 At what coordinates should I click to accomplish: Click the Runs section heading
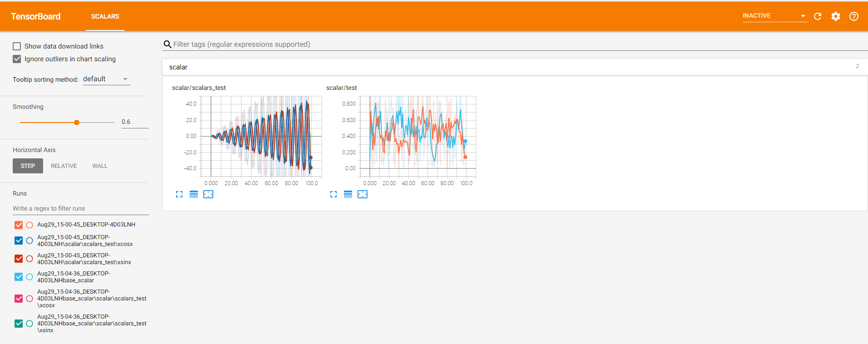click(x=20, y=193)
